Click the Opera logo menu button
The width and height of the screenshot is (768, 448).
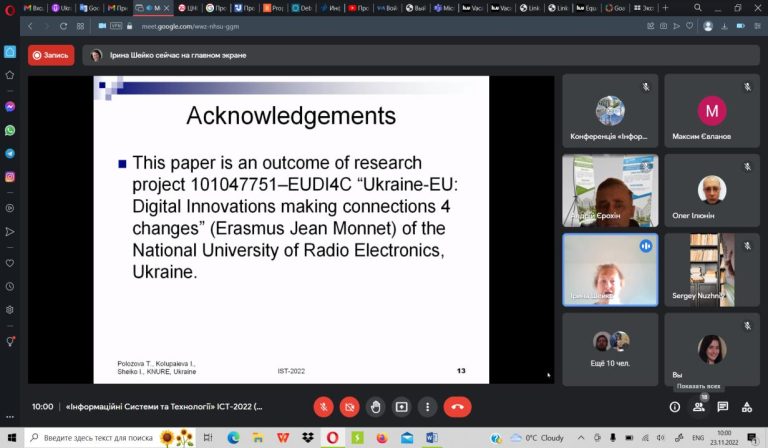pyautogui.click(x=10, y=8)
